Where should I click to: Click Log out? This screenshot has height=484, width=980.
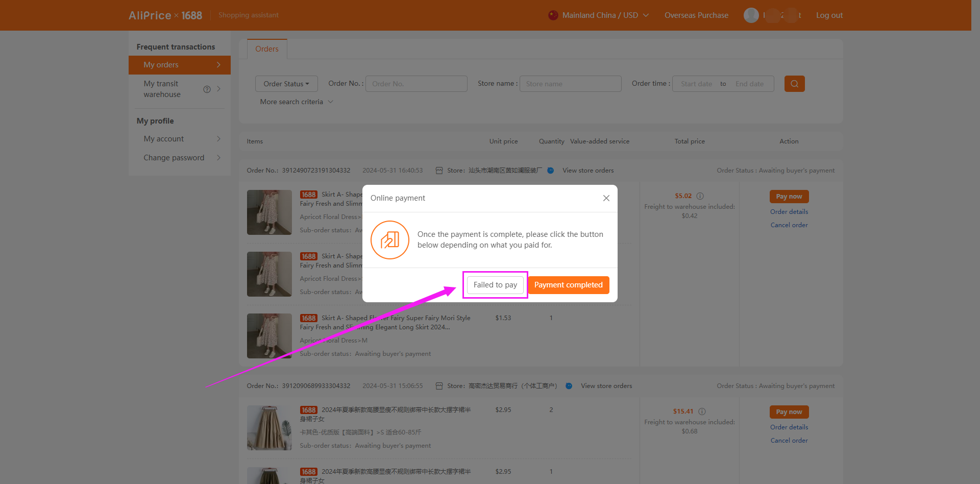click(x=829, y=15)
